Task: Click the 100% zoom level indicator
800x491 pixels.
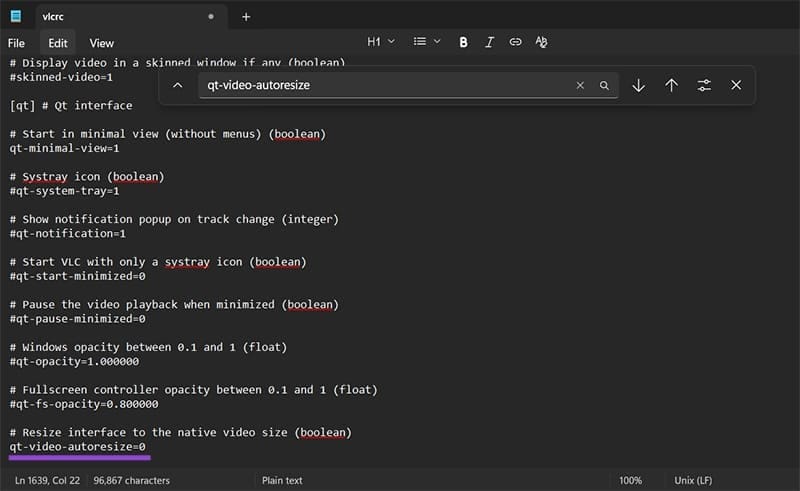Action: pos(630,480)
